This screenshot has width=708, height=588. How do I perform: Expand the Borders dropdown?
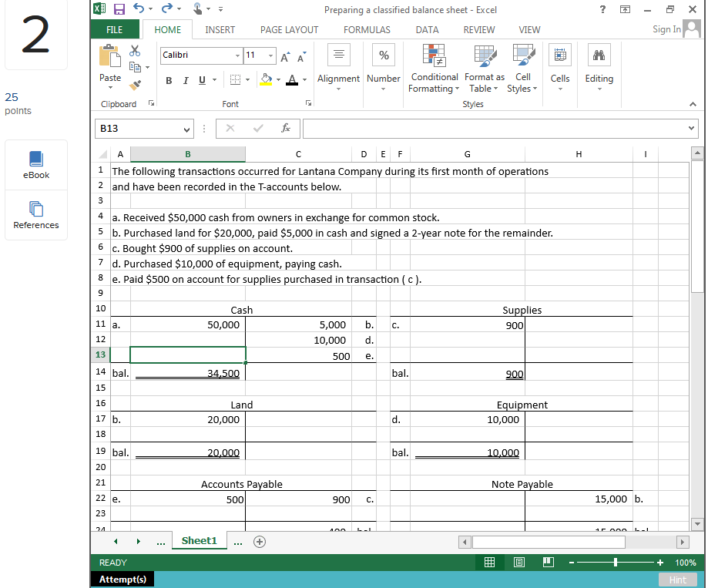pos(250,80)
